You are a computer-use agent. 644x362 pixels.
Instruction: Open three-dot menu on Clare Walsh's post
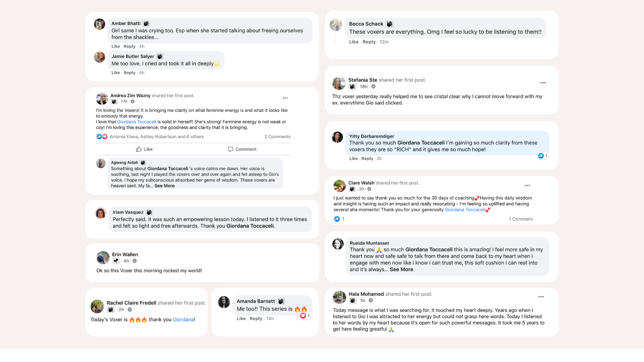pyautogui.click(x=527, y=185)
